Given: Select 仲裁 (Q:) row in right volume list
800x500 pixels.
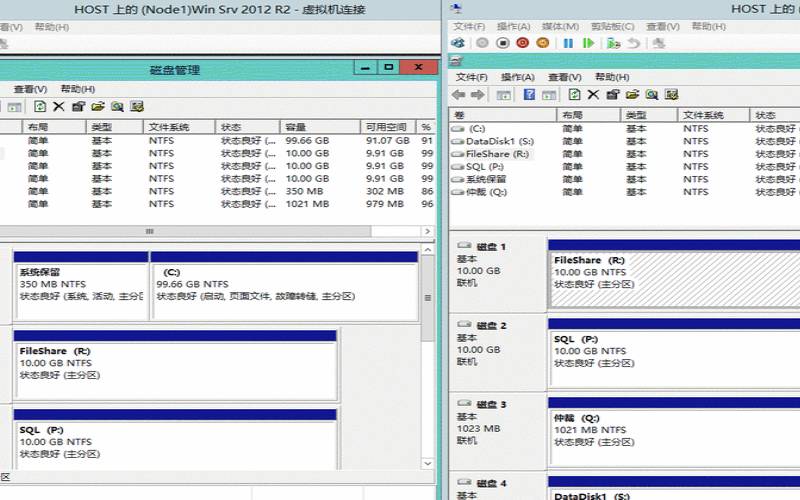Looking at the screenshot, I should pos(624,192).
